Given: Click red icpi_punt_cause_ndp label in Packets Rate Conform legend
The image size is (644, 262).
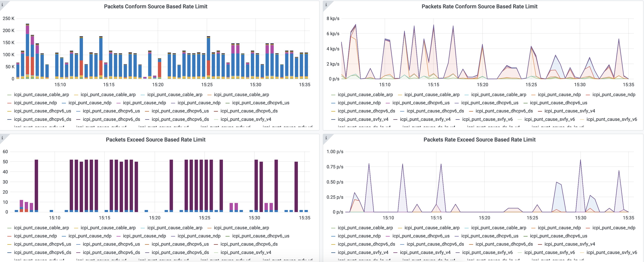Looking at the screenshot, I should coord(614,95).
